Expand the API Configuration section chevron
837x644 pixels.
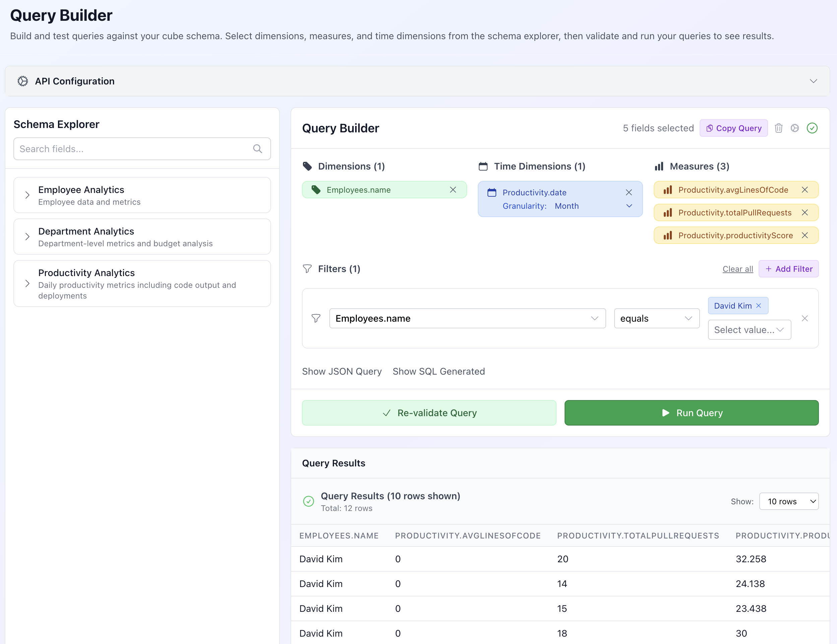[x=813, y=81]
